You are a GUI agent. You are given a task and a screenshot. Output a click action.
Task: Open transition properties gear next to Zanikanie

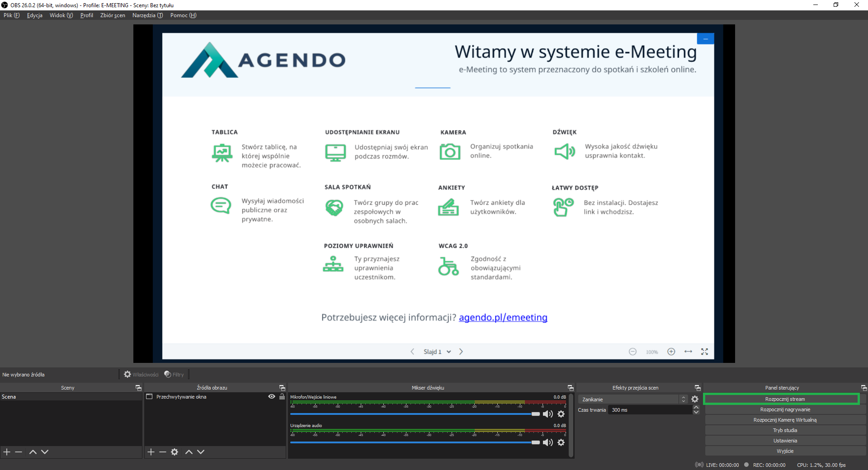pyautogui.click(x=695, y=399)
